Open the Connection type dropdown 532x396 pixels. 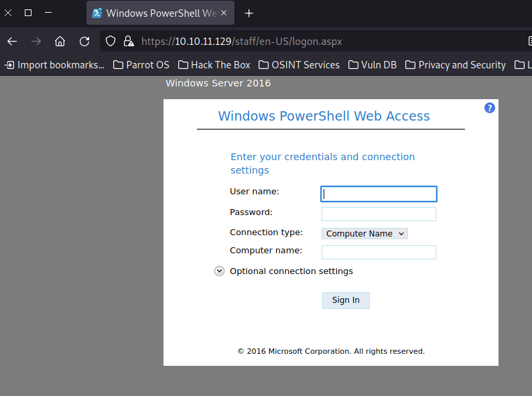(x=364, y=233)
